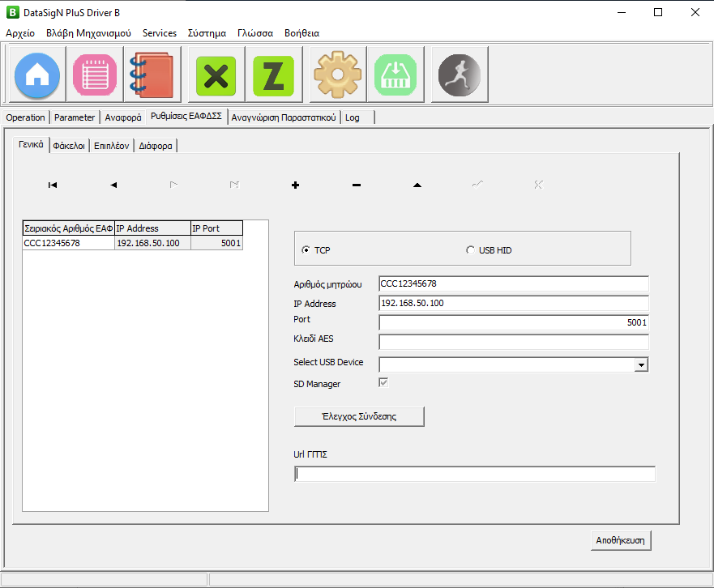Cancel edits with navigator X icon

539,185
